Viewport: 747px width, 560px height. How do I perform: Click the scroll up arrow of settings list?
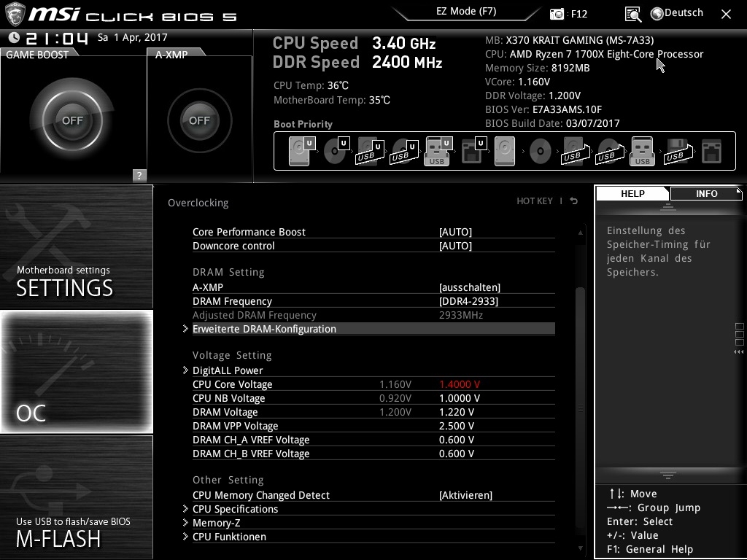580,233
